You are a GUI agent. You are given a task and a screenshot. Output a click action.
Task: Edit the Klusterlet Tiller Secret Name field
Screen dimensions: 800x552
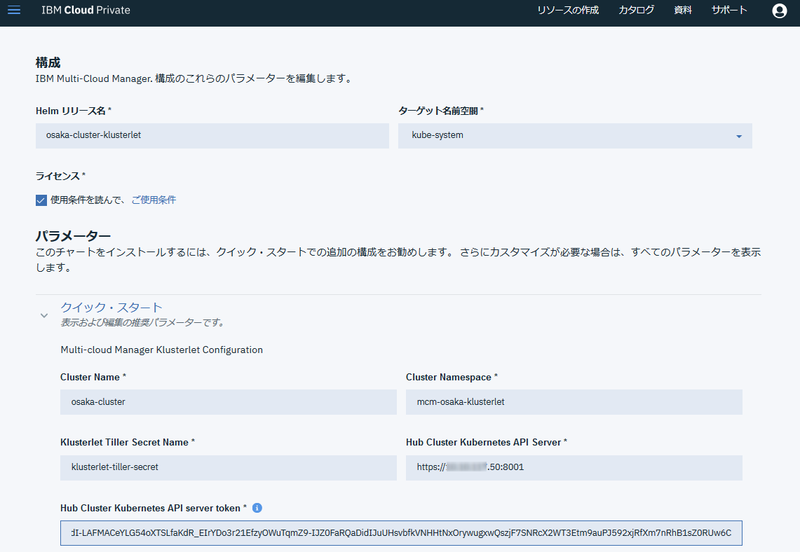tap(228, 467)
